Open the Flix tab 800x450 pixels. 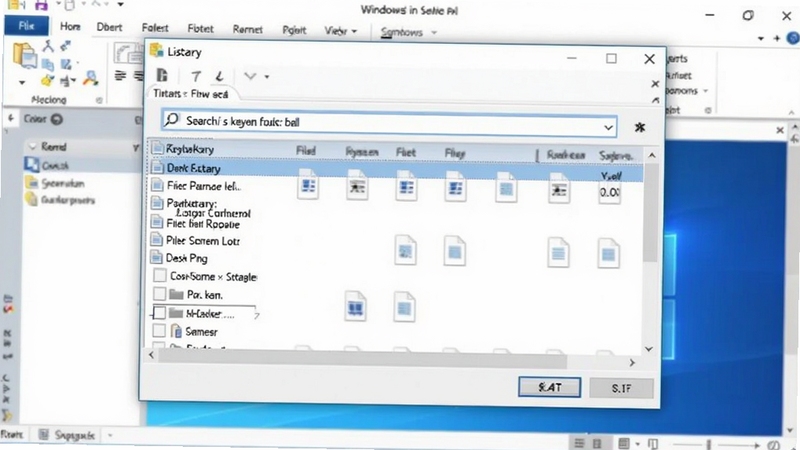(27, 26)
